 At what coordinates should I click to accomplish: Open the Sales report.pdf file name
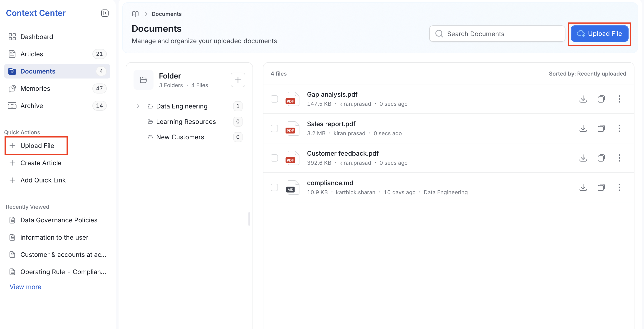331,124
